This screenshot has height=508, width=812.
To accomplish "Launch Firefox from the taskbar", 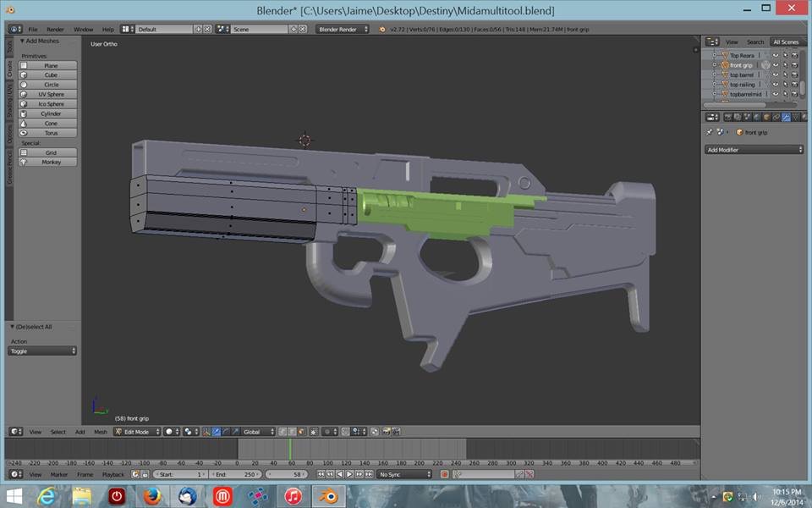I will pos(151,496).
